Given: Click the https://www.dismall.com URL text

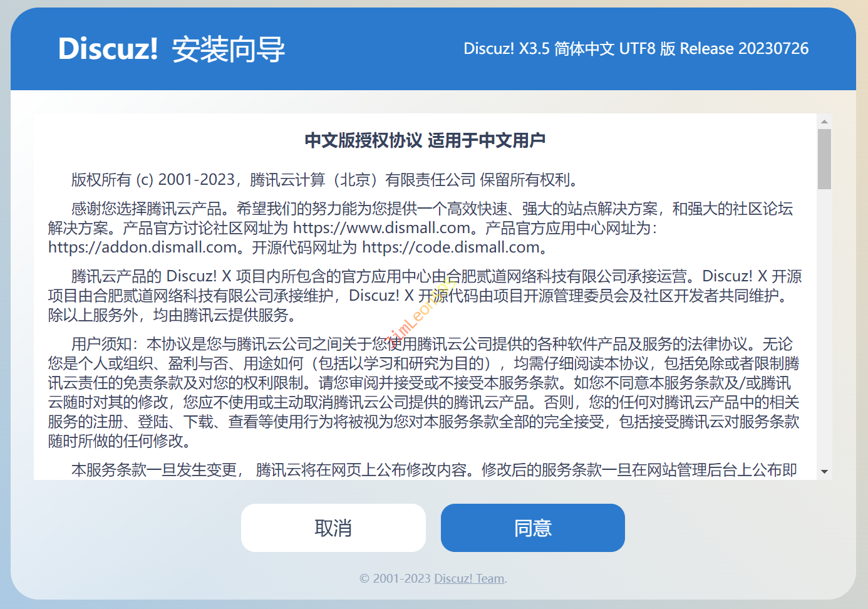Looking at the screenshot, I should (381, 228).
